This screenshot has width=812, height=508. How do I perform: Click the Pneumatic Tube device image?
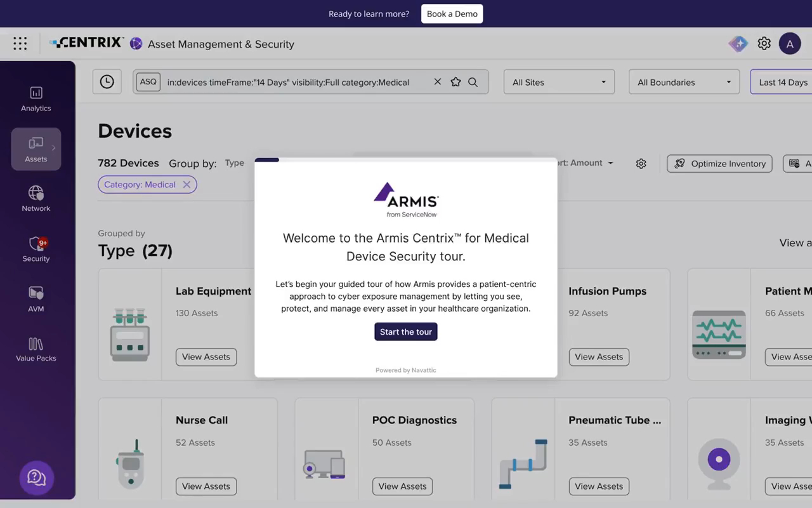pyautogui.click(x=523, y=464)
